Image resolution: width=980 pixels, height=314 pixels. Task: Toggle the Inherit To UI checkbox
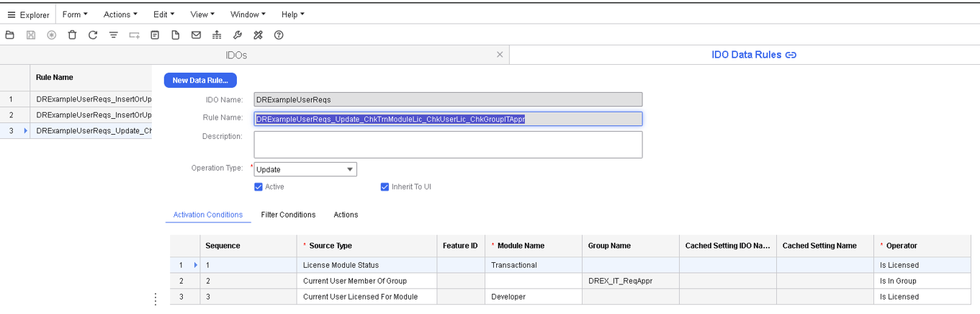(385, 187)
